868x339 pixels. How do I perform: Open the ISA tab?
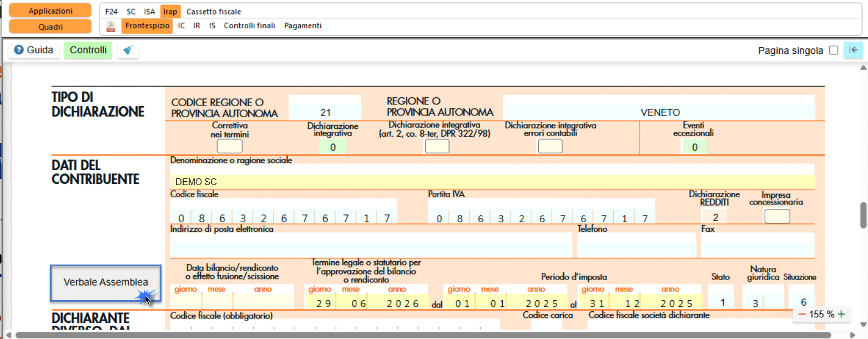click(149, 11)
